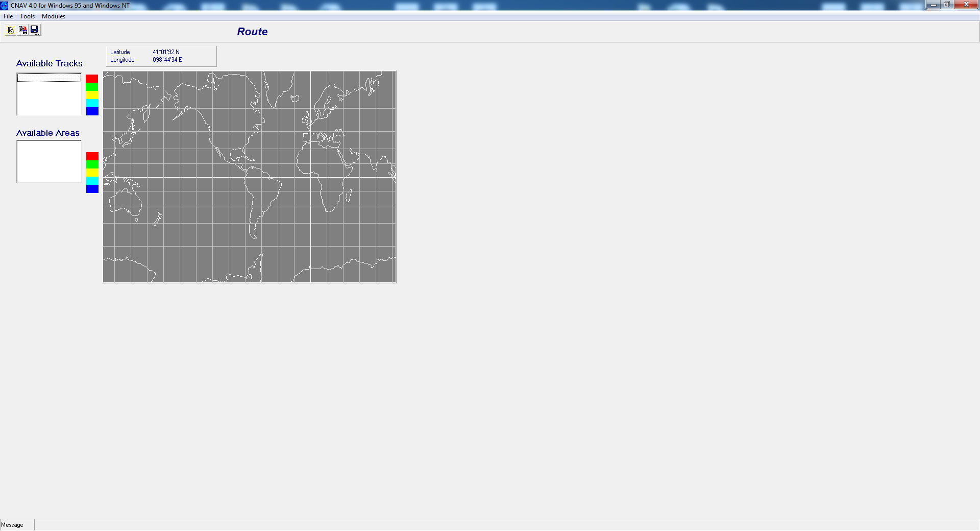Pick the cyan Available Tracks color swatch

[92, 103]
